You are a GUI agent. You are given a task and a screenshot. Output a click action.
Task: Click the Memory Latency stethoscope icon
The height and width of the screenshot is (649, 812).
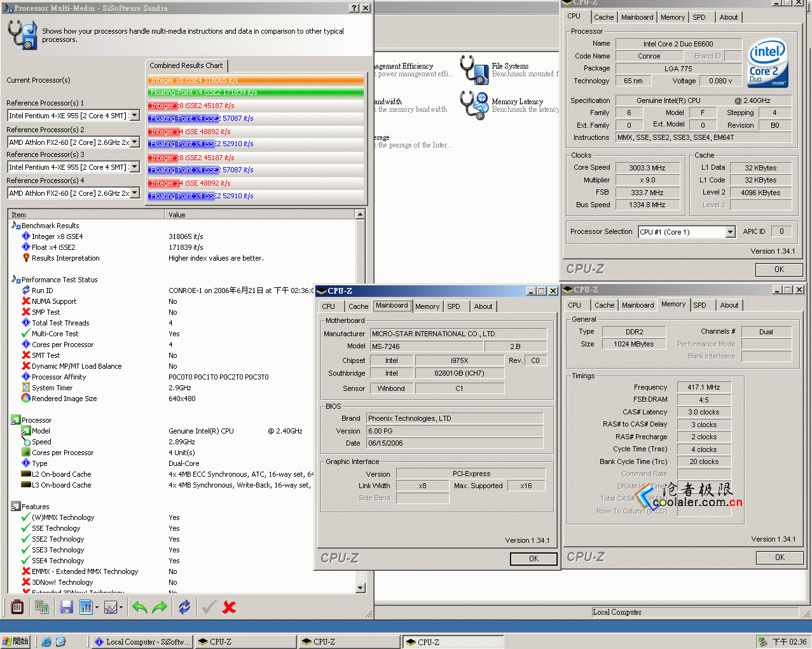(x=474, y=105)
